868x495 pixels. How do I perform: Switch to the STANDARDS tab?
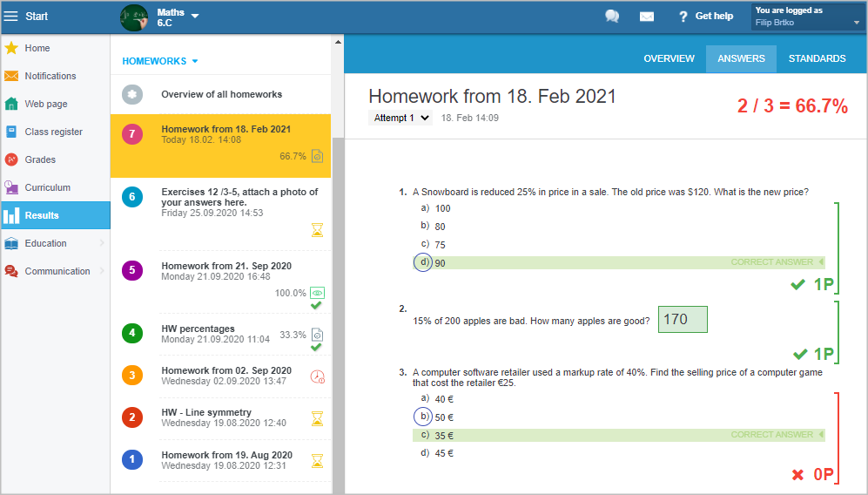click(x=818, y=58)
